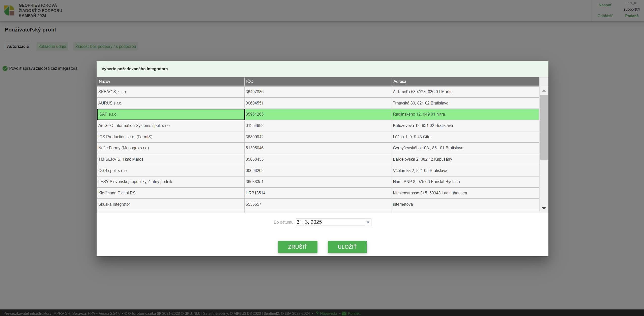Viewport: 644px width, 316px height.
Task: Click the Naspäť link
Action: (605, 5)
